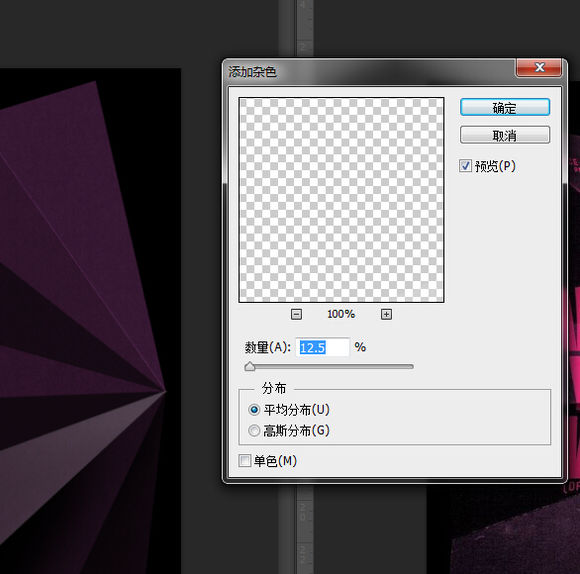580x574 pixels.
Task: Click the 分布 distribution group heading
Action: pyautogui.click(x=274, y=388)
